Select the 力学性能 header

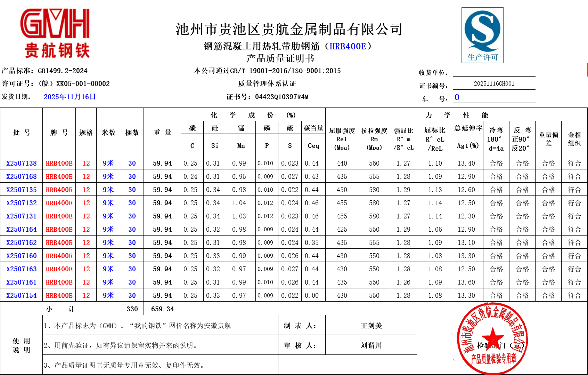456,115
